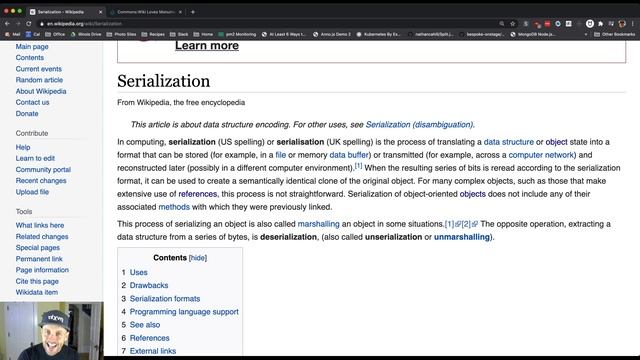Open the sidebar Contents link under Main page
The width and height of the screenshot is (640, 360).
tap(30, 58)
